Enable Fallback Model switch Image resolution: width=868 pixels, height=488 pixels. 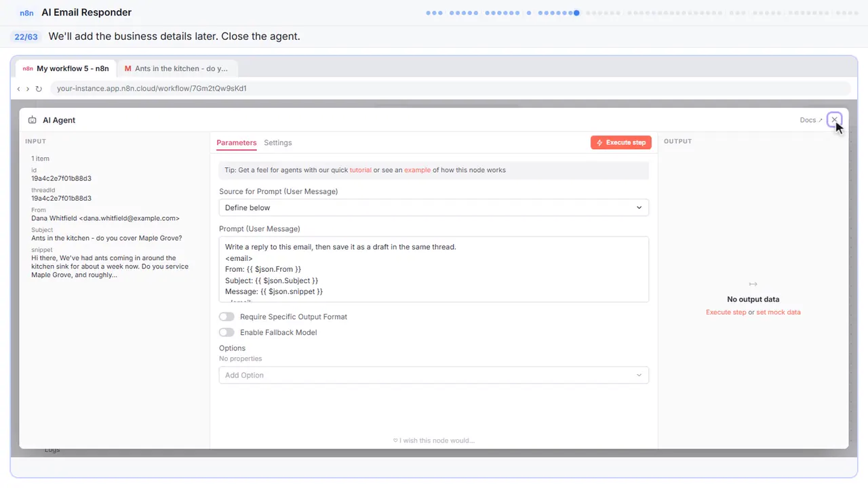[x=226, y=332]
